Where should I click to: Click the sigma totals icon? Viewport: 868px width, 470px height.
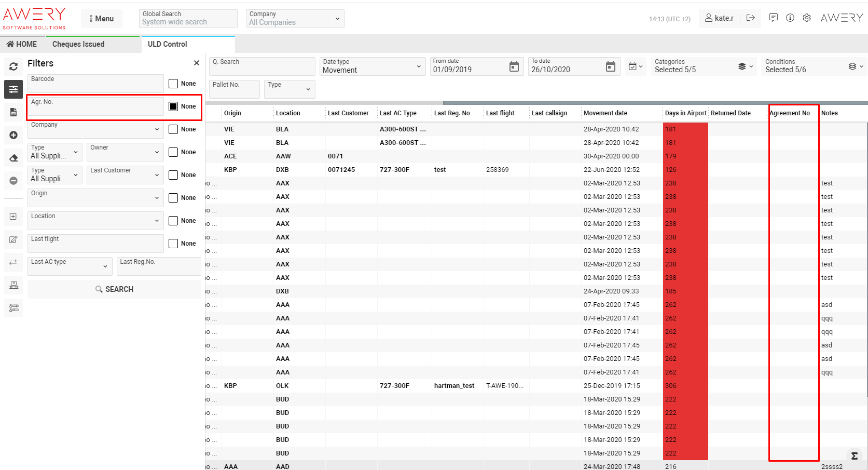point(854,456)
